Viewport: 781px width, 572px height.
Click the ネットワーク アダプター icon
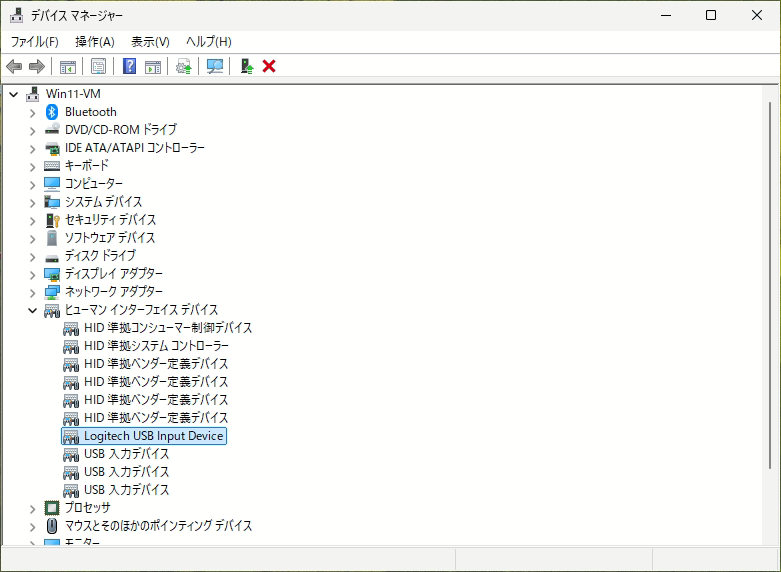coord(52,292)
